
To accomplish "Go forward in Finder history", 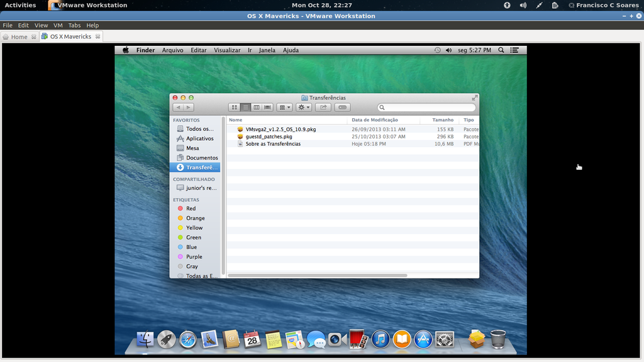I will 189,107.
